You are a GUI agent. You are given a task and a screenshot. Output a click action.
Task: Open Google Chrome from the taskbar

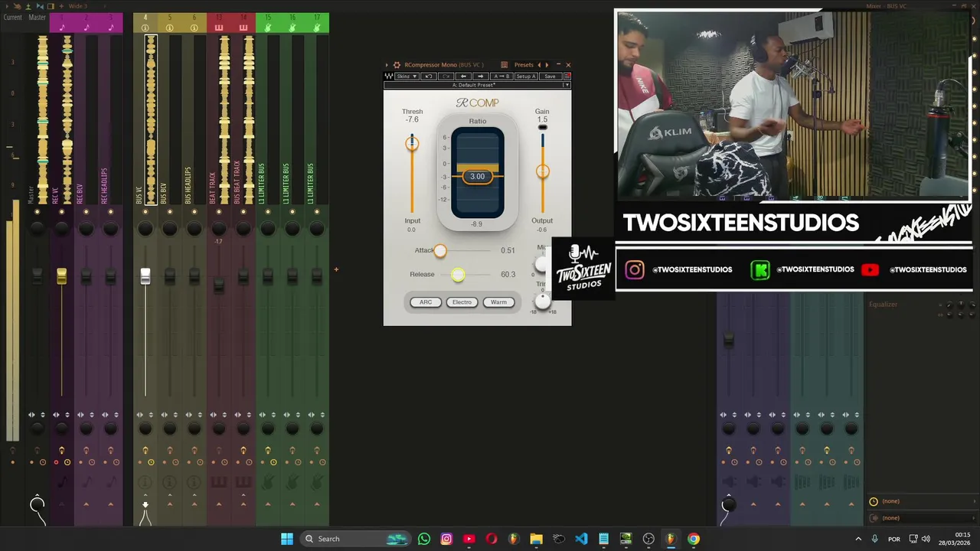tap(693, 539)
